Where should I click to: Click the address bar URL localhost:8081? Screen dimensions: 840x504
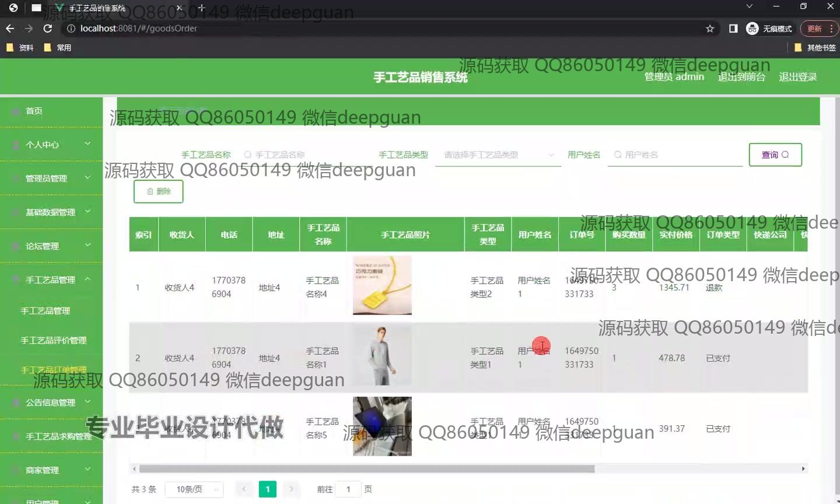(x=138, y=29)
